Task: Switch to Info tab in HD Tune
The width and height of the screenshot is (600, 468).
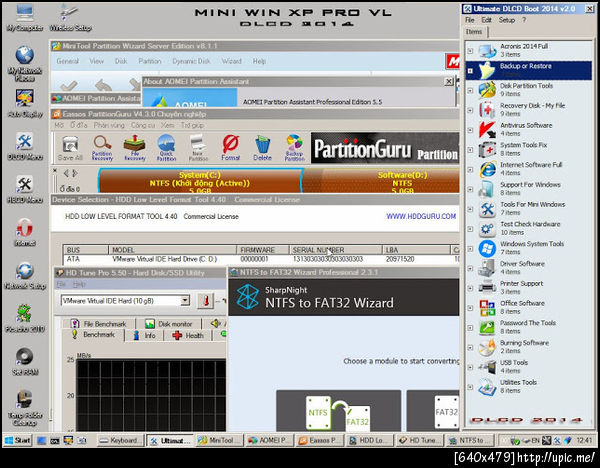Action: point(145,336)
